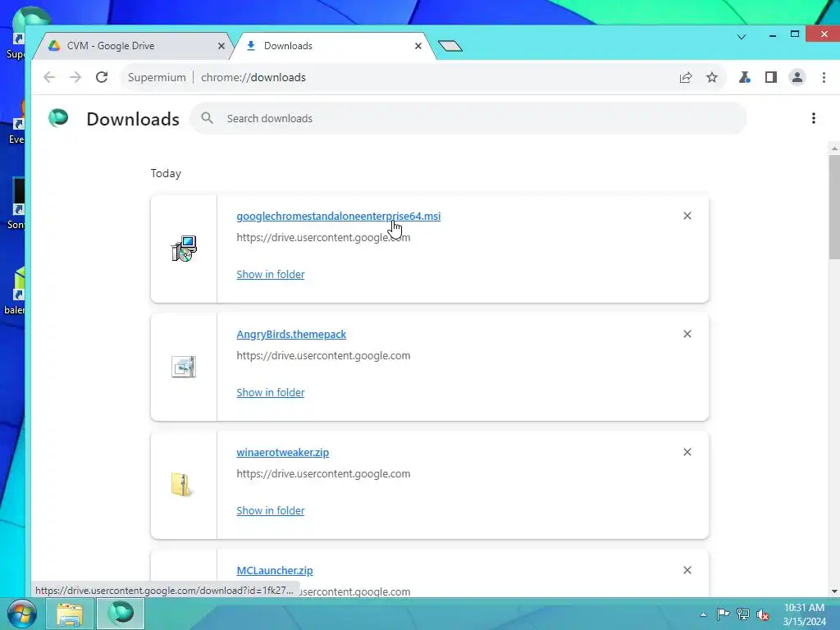Click the drive.usercontent.google.com URL under AngryBirds.themepack
Screen dimensions: 840x630
pos(323,356)
